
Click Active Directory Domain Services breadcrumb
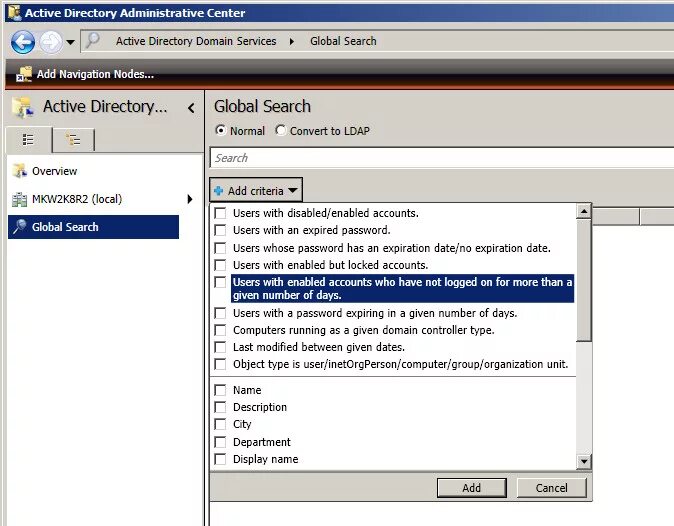pyautogui.click(x=196, y=41)
